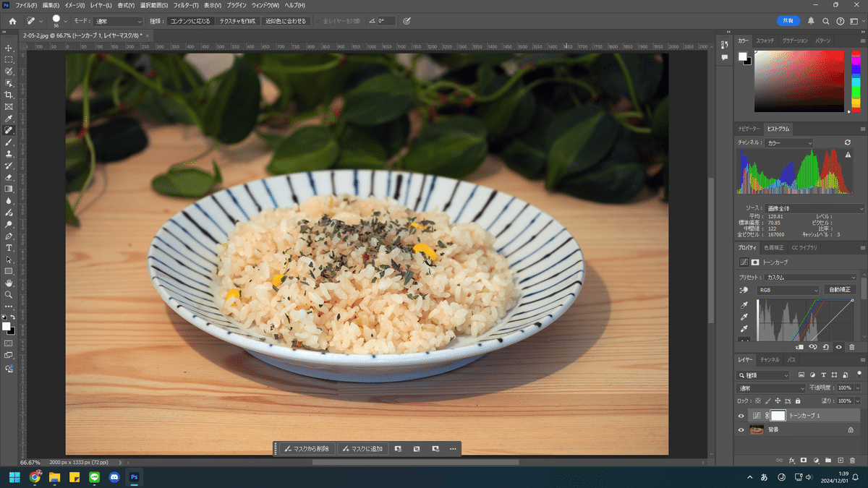Select the Pen tool
Image resolution: width=868 pixels, height=488 pixels.
tap(9, 236)
